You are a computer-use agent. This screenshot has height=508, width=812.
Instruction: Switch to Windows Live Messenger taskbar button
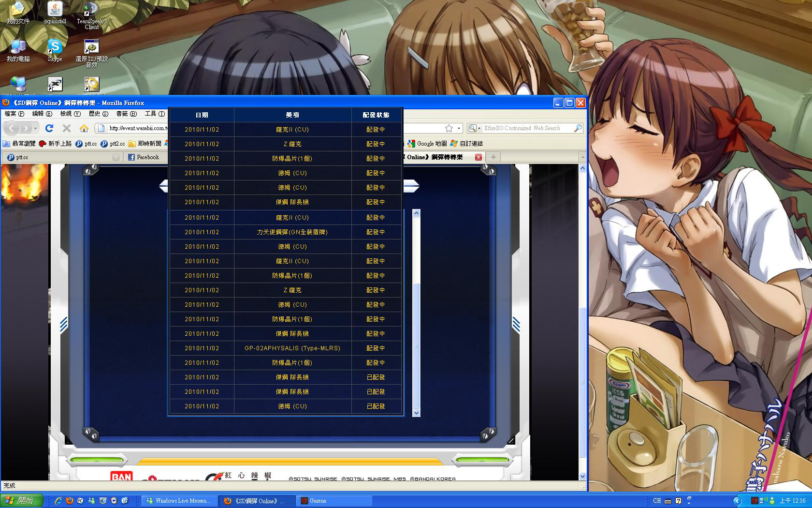coord(179,501)
